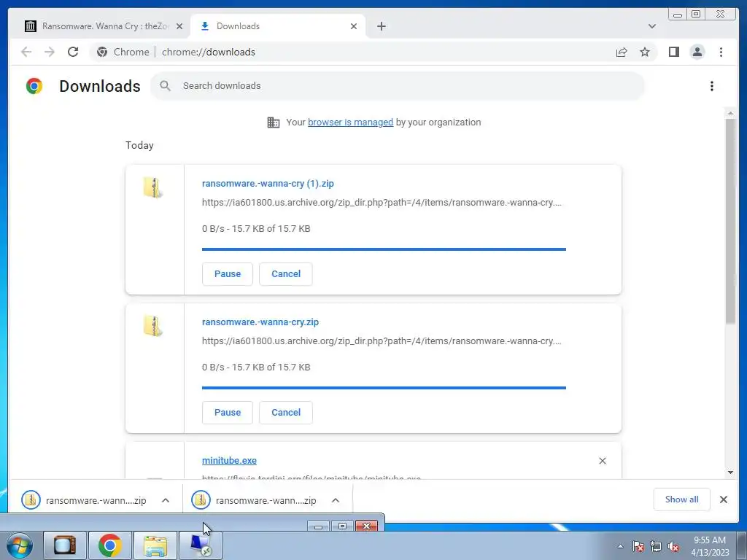Click the Chrome taskbar icon
Viewport: 747px width, 560px height.
[110, 545]
